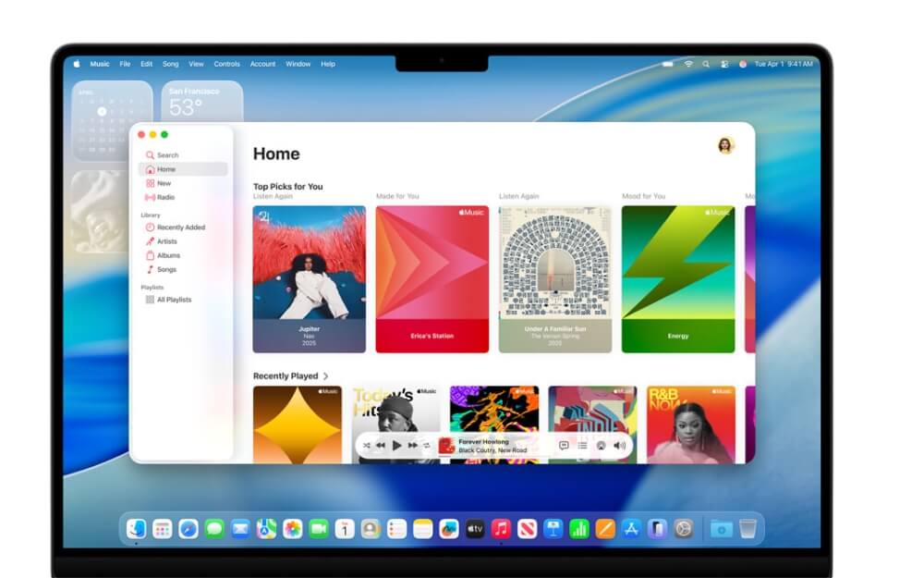Play the current song
Viewport: 924px width, 578px height.
(397, 446)
